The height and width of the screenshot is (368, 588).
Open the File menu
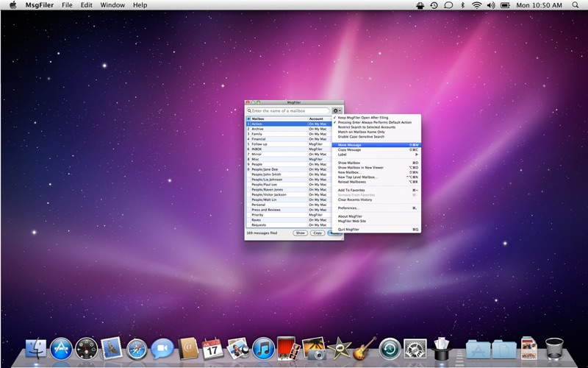tap(67, 5)
